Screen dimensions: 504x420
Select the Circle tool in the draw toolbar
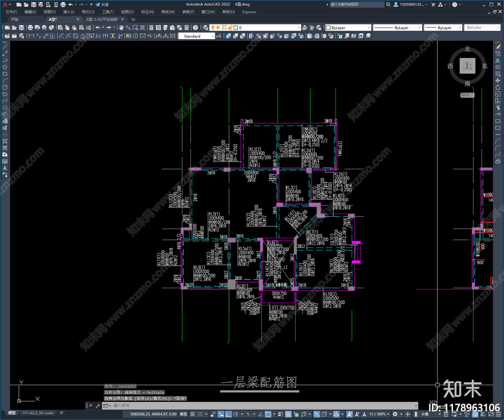5,87
